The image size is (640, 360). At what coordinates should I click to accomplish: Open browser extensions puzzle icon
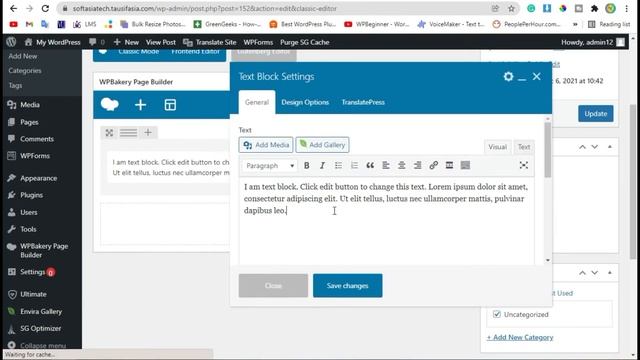click(x=594, y=8)
